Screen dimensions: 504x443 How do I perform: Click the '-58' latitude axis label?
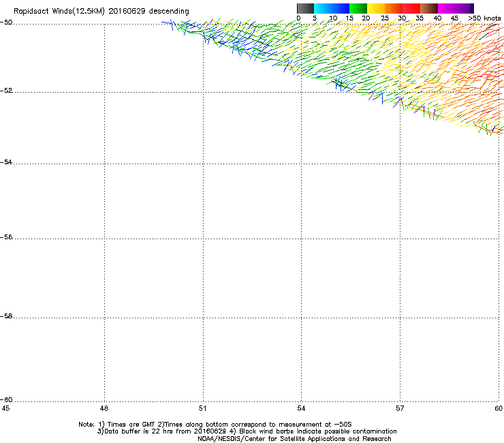click(x=6, y=316)
